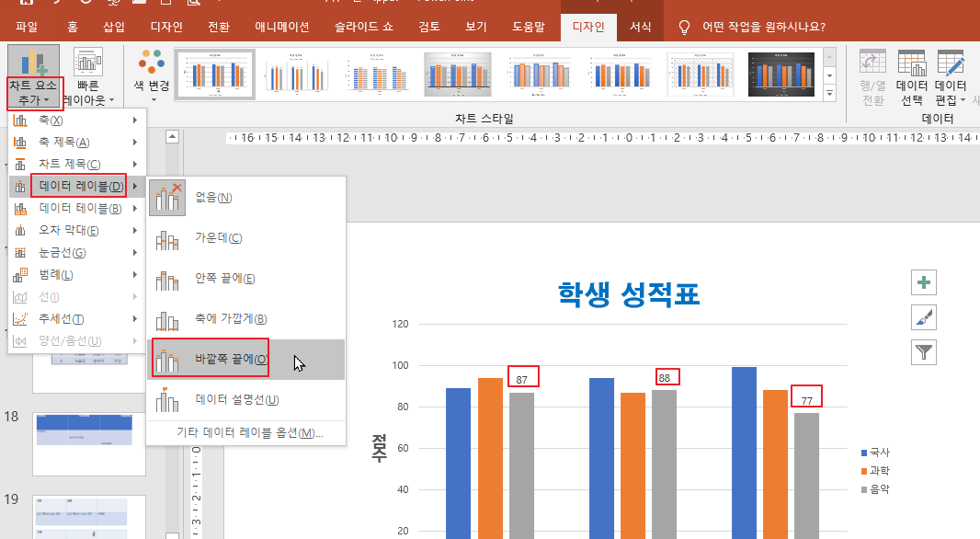Screen dimensions: 980x539
Task: Click the 국사 legend entry
Action: coord(875,453)
